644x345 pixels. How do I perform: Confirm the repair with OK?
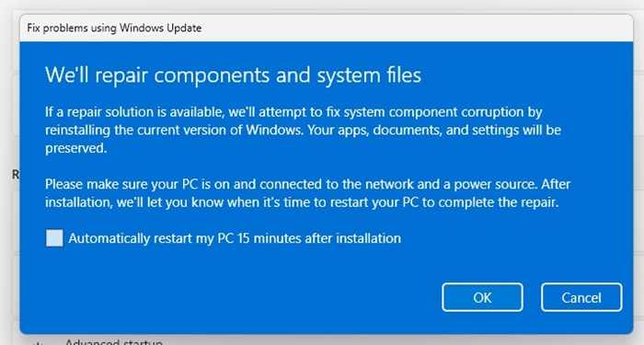tap(482, 297)
